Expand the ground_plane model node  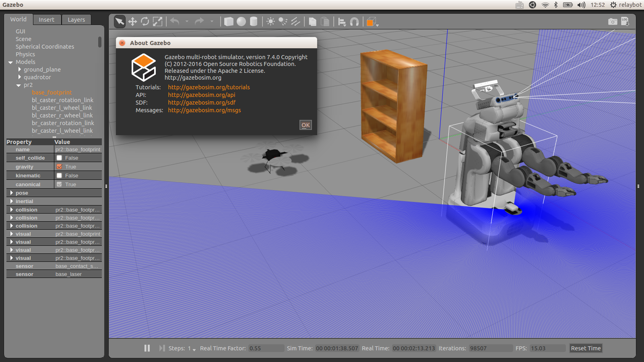tap(19, 70)
